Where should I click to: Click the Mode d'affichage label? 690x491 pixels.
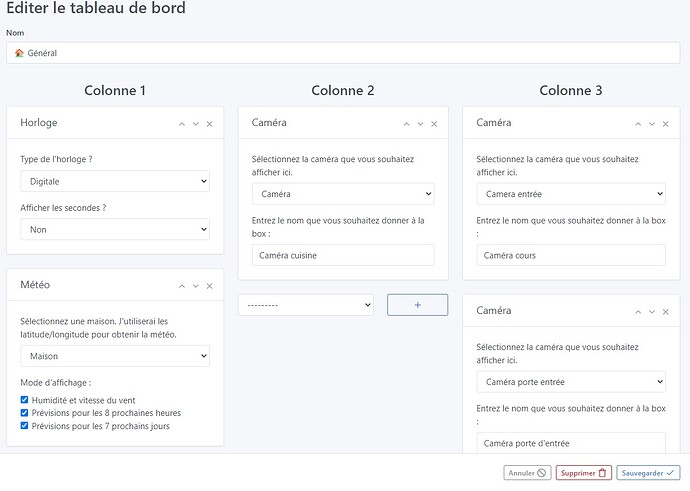click(56, 383)
